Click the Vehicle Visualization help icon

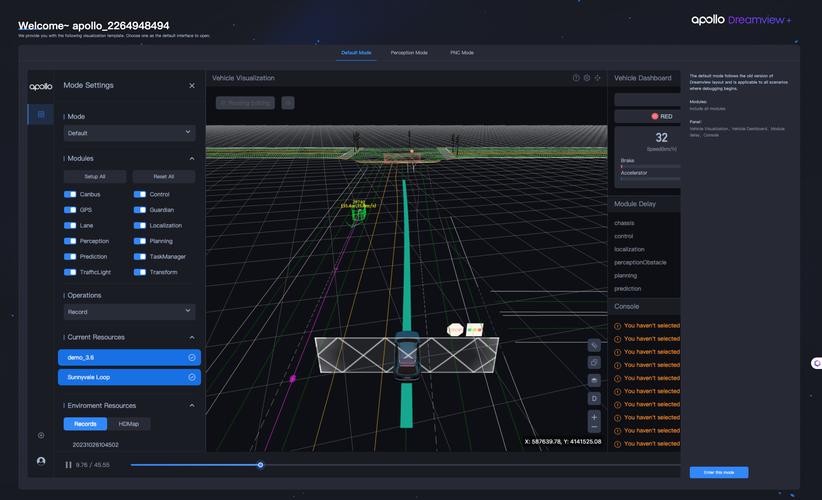(576, 78)
